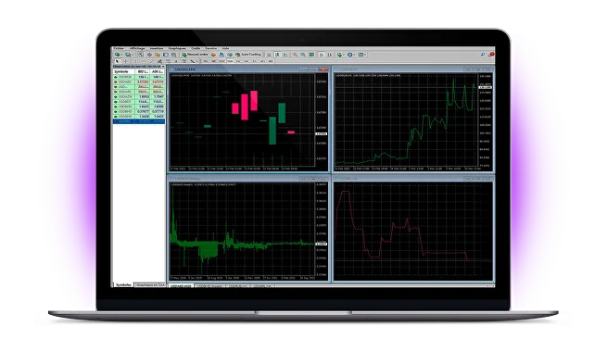Open the indicators list icon
The height and width of the screenshot is (364, 607).
[339, 55]
